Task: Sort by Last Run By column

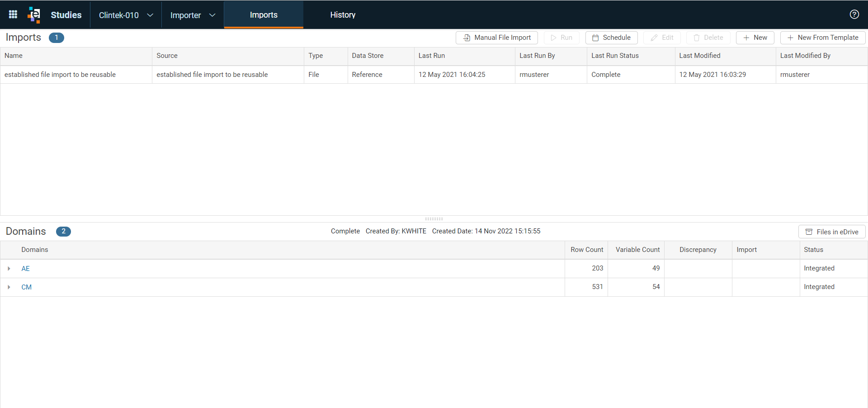Action: (x=551, y=56)
